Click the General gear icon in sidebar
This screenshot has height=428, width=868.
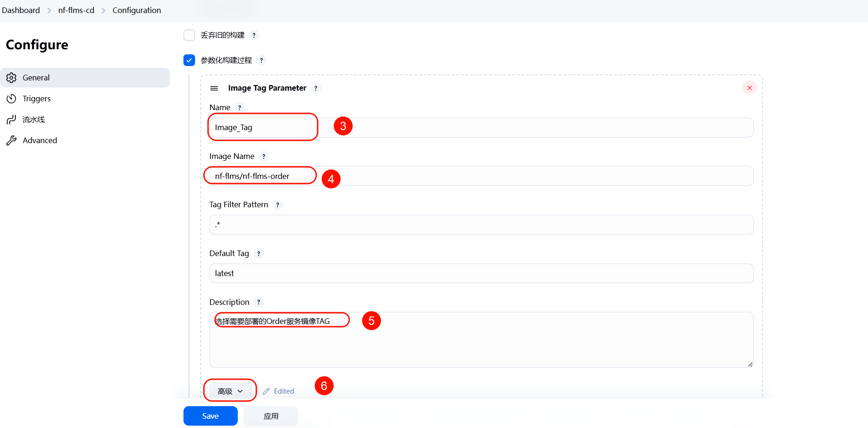[12, 78]
